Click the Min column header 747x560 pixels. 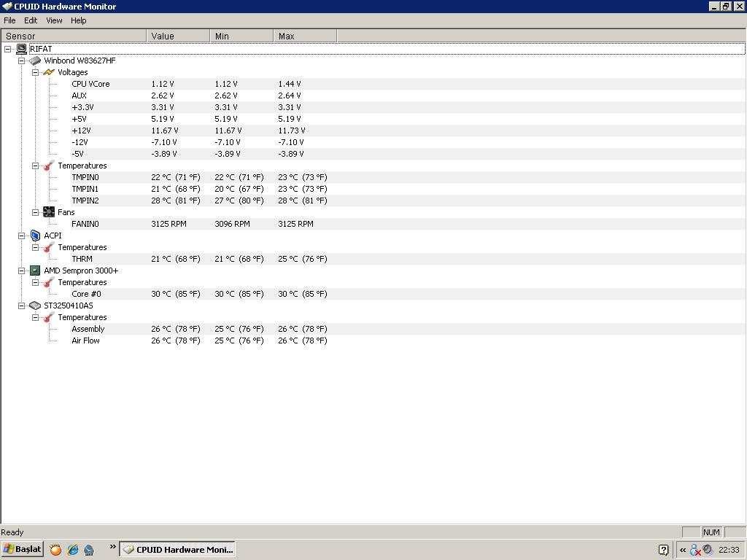click(241, 36)
